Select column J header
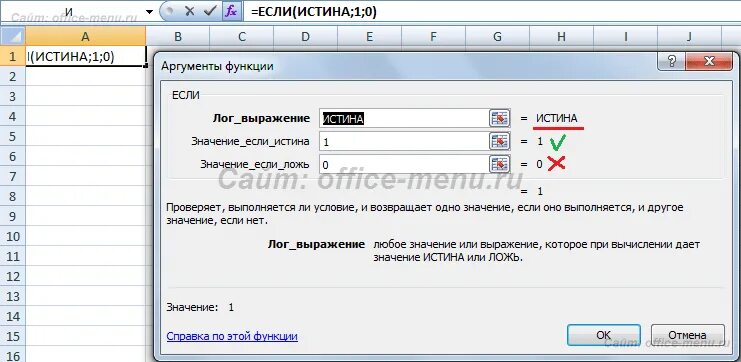 (689, 36)
